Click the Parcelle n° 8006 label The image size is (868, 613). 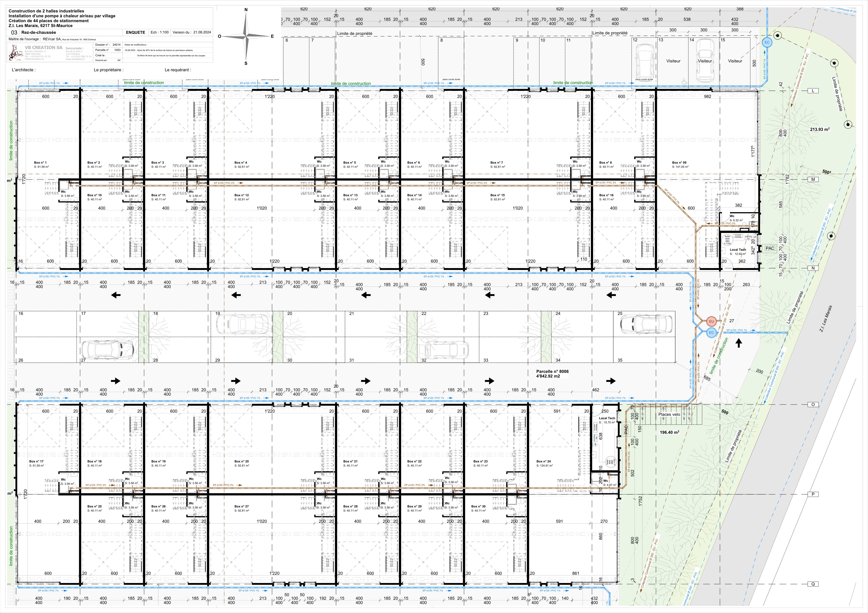click(552, 371)
